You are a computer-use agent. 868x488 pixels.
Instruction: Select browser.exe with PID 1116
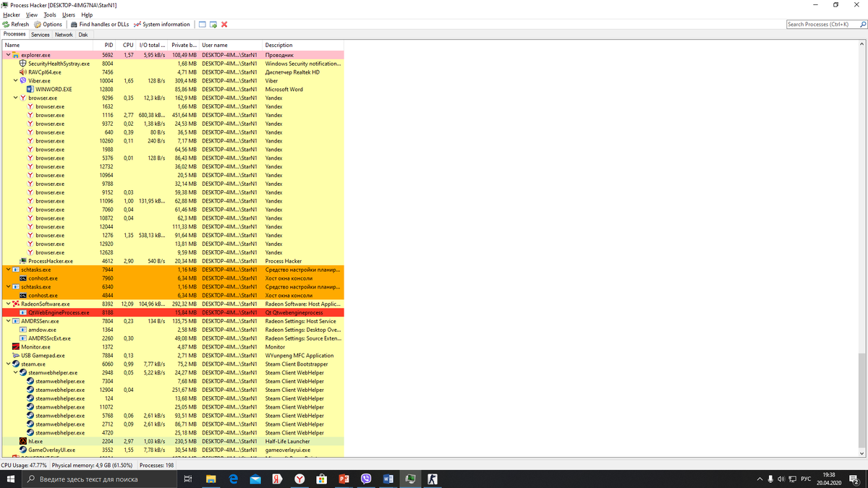click(172, 115)
